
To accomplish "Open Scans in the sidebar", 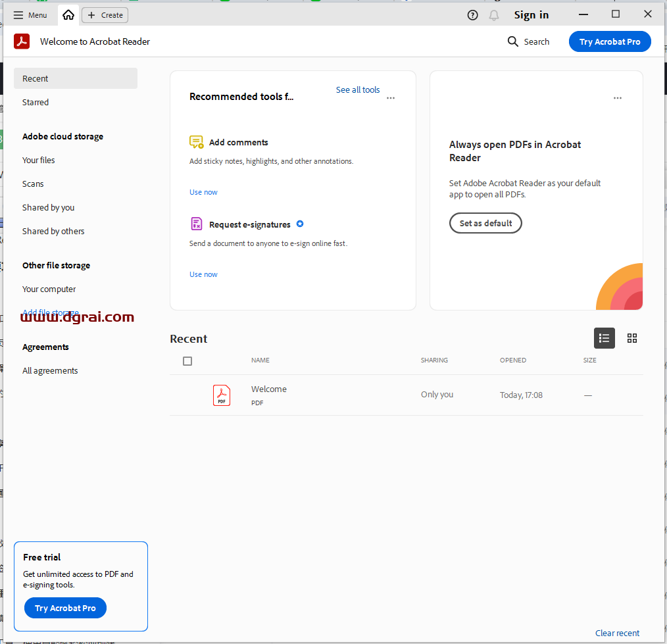I will (33, 184).
